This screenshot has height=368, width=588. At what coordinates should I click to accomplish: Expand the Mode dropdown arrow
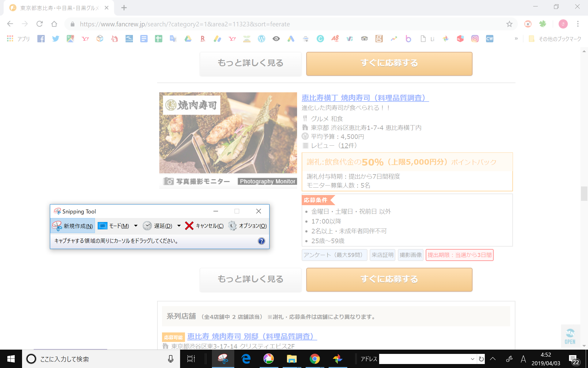pos(136,226)
